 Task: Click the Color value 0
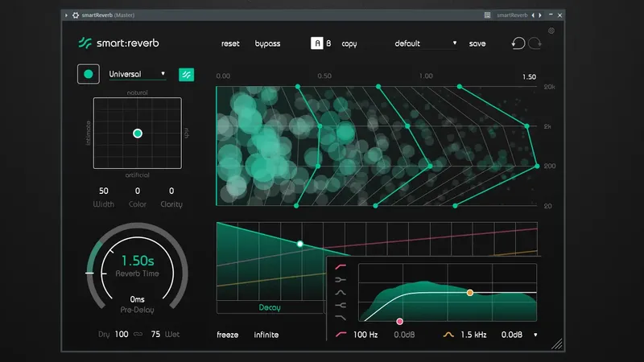(x=138, y=191)
